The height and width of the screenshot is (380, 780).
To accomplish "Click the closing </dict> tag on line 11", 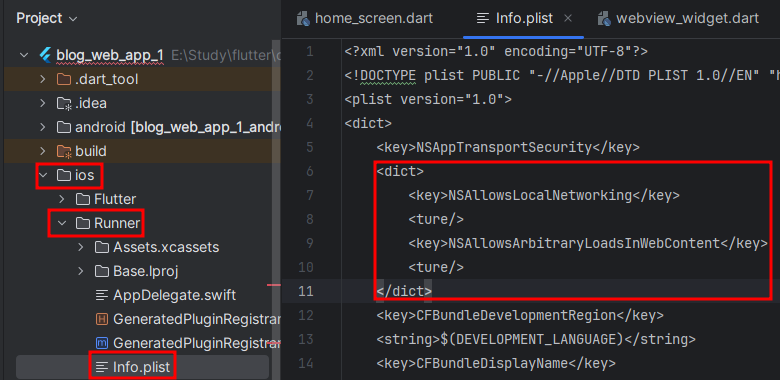I will pyautogui.click(x=403, y=291).
